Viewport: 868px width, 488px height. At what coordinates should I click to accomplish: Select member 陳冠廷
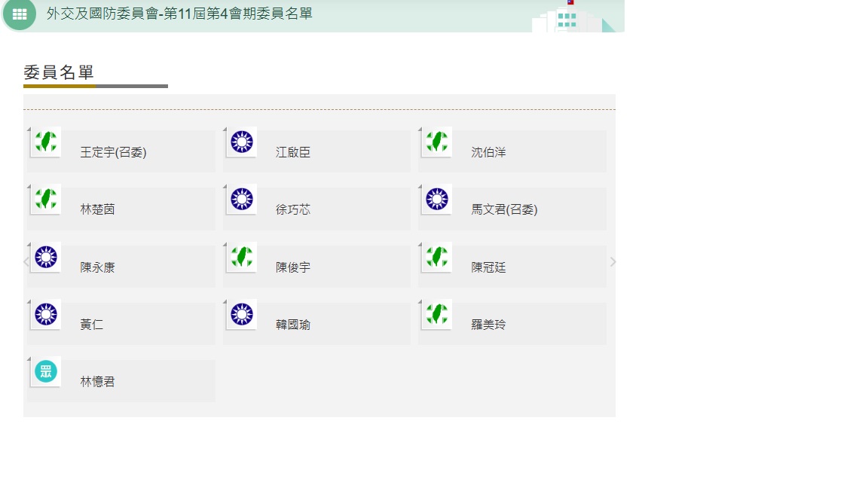[489, 267]
